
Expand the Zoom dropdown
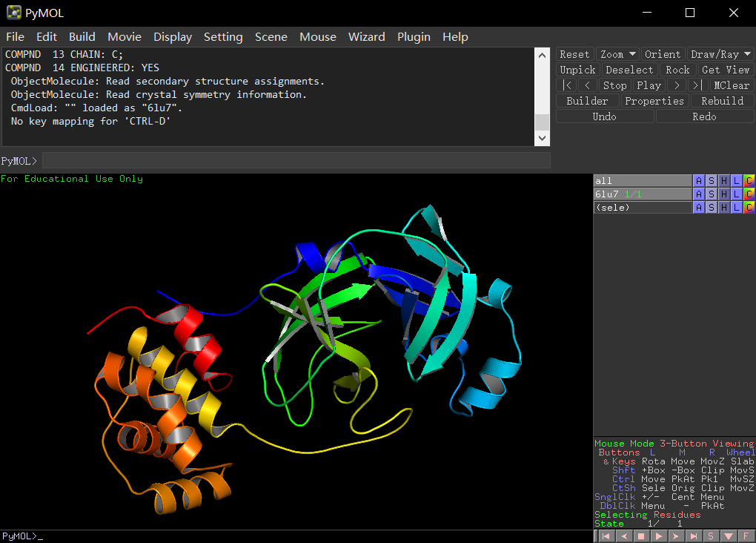point(618,54)
